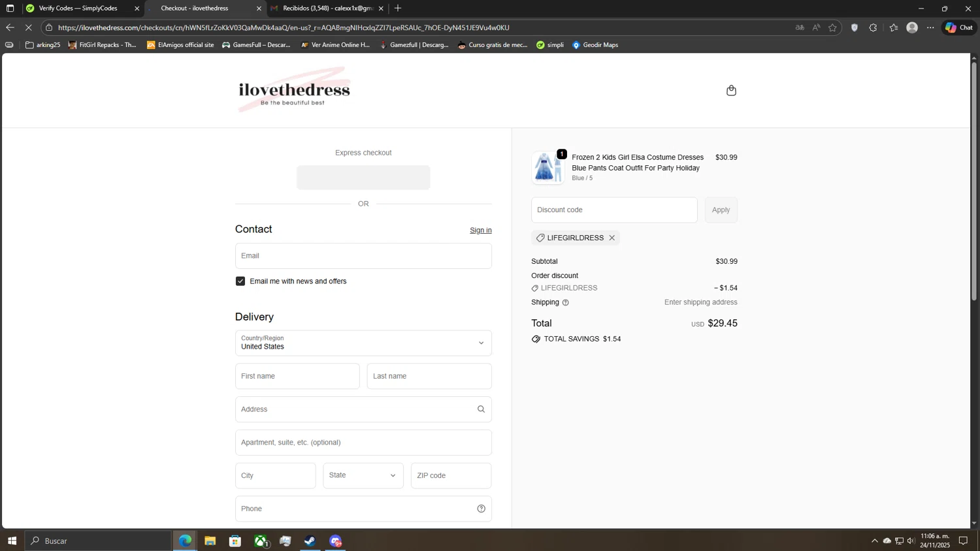Open Microsoft Store from the taskbar

click(235, 541)
